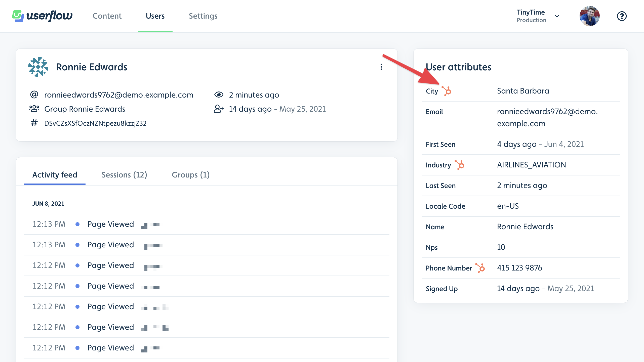Click the Settings navigation menu item
Image resolution: width=644 pixels, height=362 pixels.
coord(203,16)
